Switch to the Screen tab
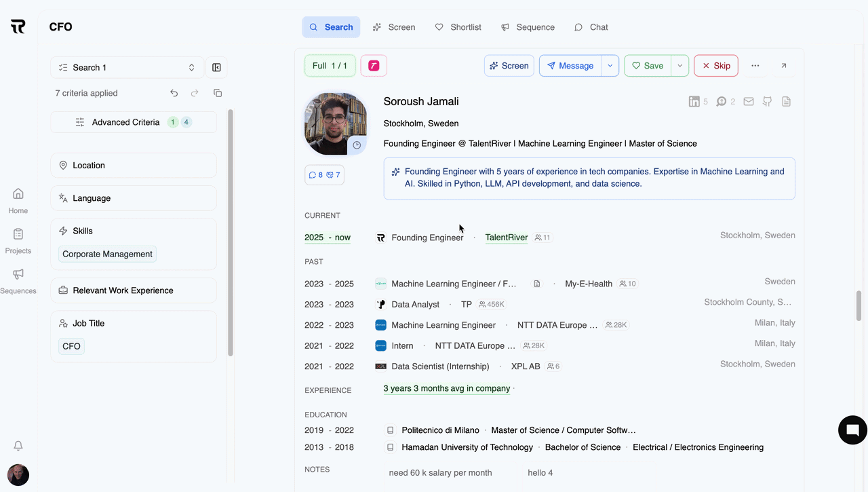 pyautogui.click(x=394, y=27)
